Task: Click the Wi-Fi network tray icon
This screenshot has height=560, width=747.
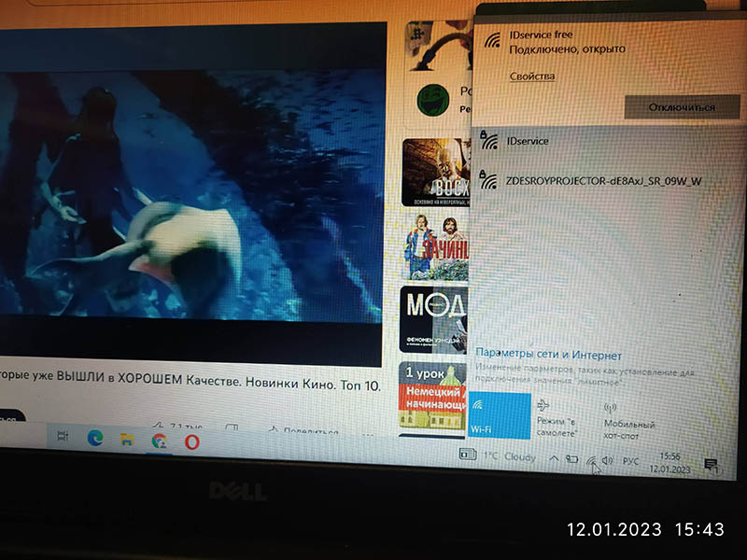Action: [590, 460]
